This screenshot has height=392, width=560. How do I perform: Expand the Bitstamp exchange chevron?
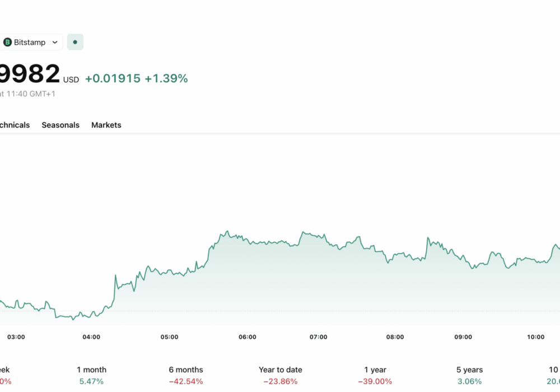[x=54, y=42]
